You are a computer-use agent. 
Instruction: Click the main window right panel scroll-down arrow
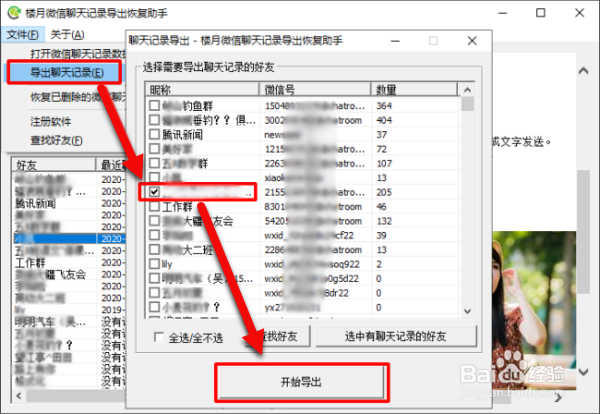[584, 371]
